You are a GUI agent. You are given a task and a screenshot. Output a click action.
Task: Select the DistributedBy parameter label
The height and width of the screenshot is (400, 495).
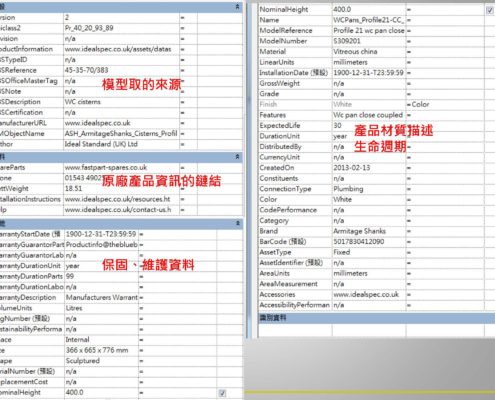point(280,147)
